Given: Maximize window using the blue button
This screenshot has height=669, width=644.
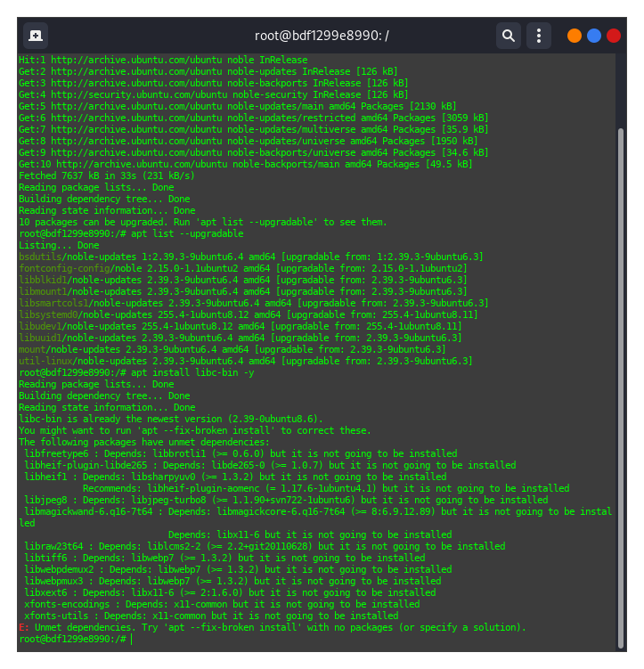Looking at the screenshot, I should pyautogui.click(x=594, y=36).
